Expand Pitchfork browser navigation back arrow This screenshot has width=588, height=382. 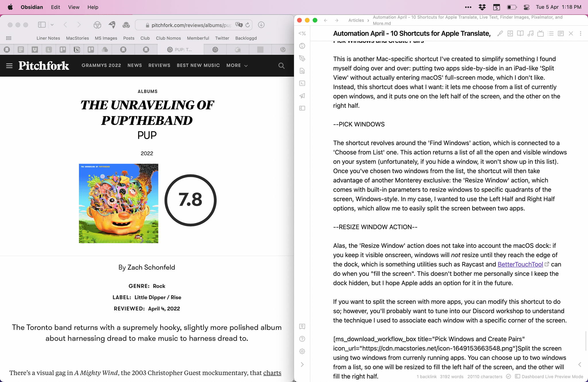pos(65,25)
